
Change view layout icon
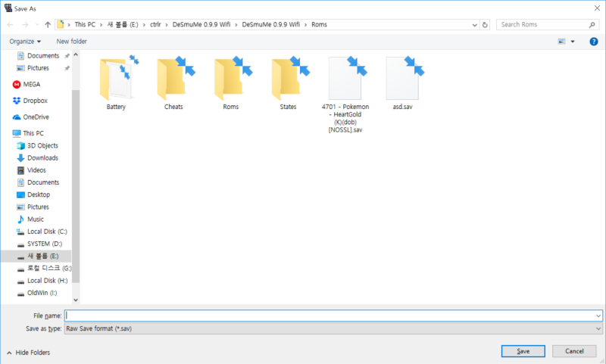(561, 42)
